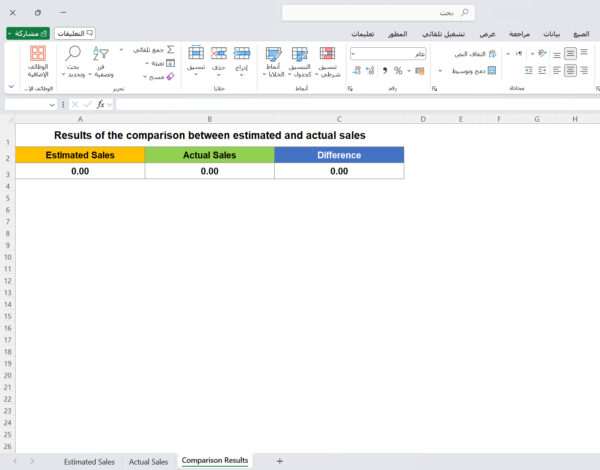The width and height of the screenshot is (600, 470).
Task: Click the AutoSum sigma icon
Action: point(170,49)
